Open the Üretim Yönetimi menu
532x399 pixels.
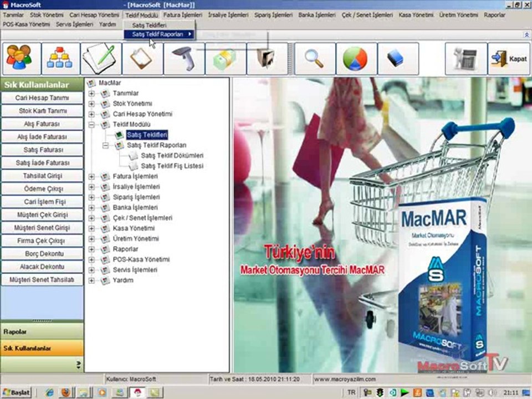(x=458, y=15)
